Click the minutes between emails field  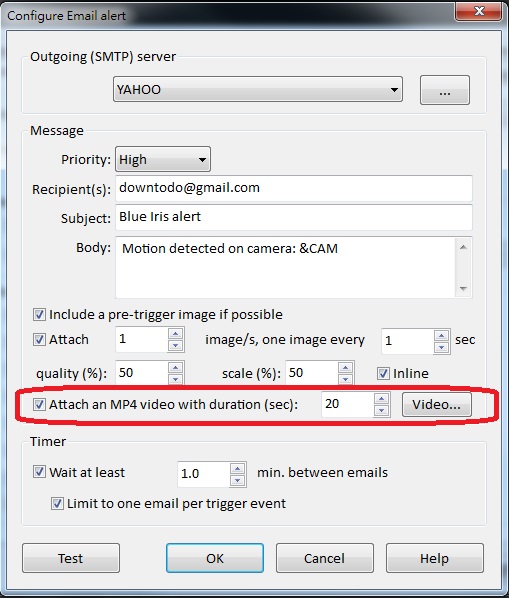[x=204, y=474]
